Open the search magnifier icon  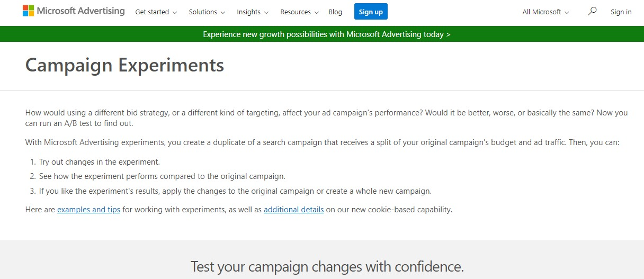click(592, 11)
